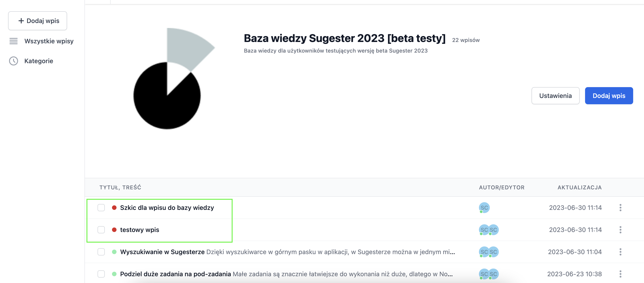The image size is (644, 283).
Task: Open the three-dot menu for testowy wpis
Action: [621, 230]
